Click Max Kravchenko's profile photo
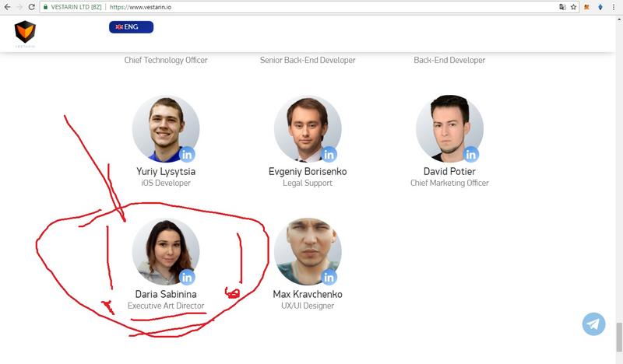The height and width of the screenshot is (364, 623). point(308,251)
